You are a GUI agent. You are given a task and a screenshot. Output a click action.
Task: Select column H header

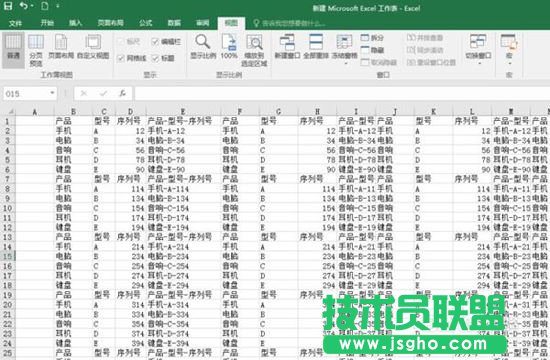click(317, 112)
